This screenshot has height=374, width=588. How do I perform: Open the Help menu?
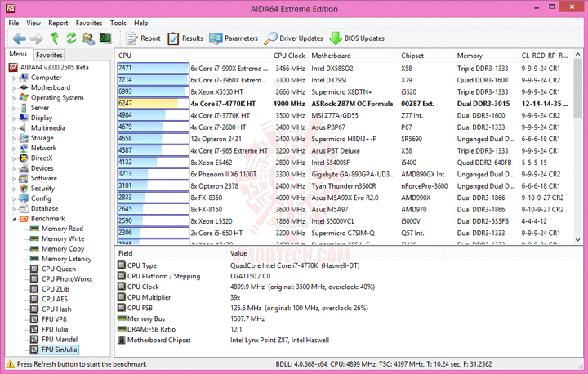tap(141, 23)
